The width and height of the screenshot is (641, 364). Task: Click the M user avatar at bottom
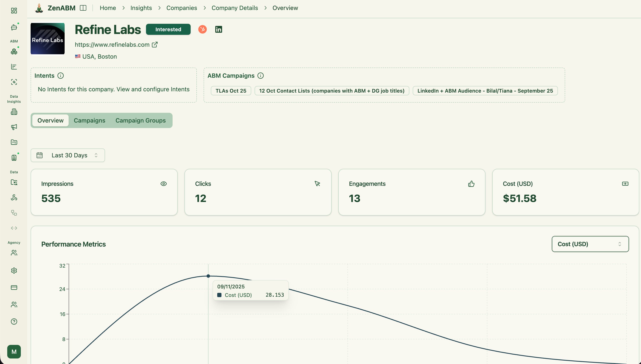14,351
